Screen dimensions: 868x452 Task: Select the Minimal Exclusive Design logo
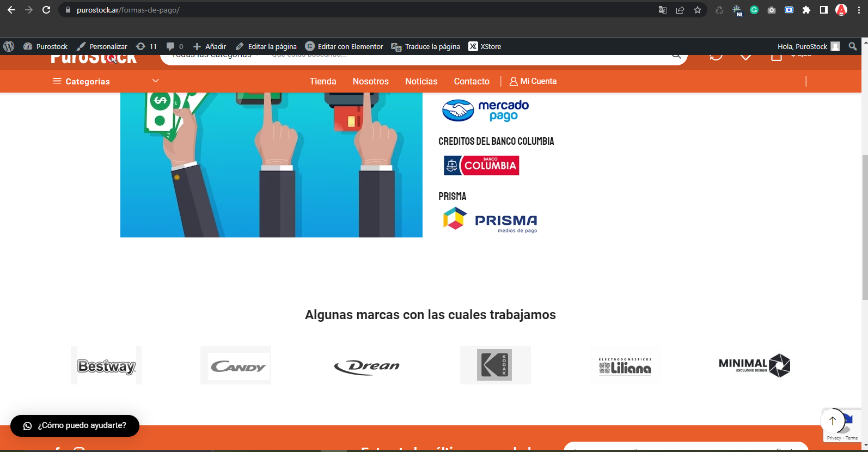pos(754,365)
